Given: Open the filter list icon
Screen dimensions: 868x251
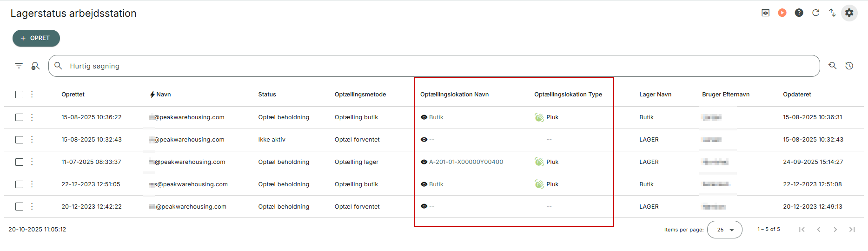Looking at the screenshot, I should pos(19,66).
